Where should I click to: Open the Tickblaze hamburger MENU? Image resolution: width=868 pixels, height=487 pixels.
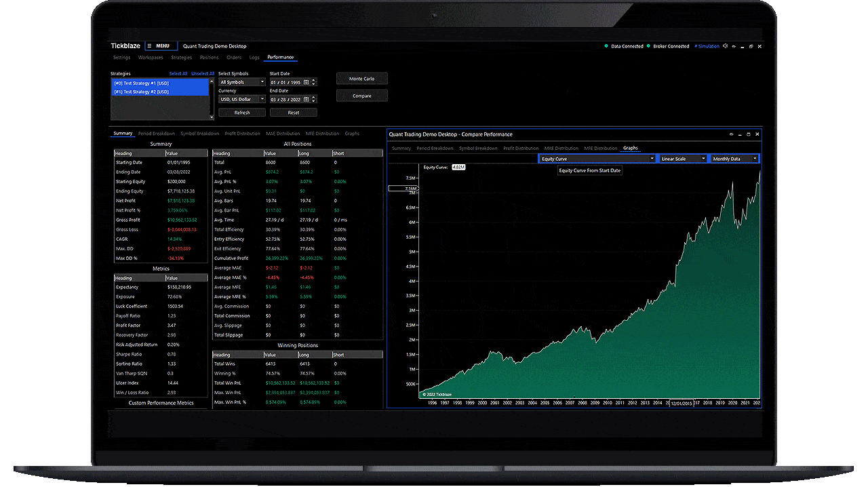click(161, 46)
